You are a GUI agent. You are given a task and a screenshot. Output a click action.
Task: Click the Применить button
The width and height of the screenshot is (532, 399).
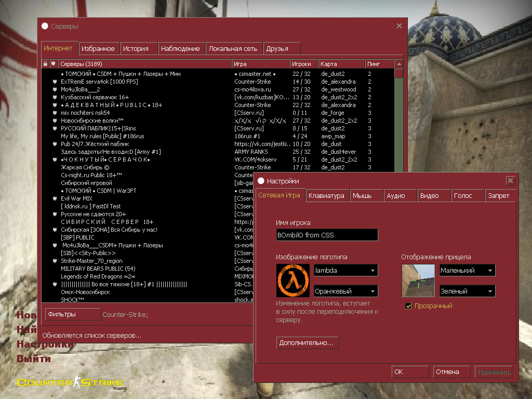(x=494, y=372)
